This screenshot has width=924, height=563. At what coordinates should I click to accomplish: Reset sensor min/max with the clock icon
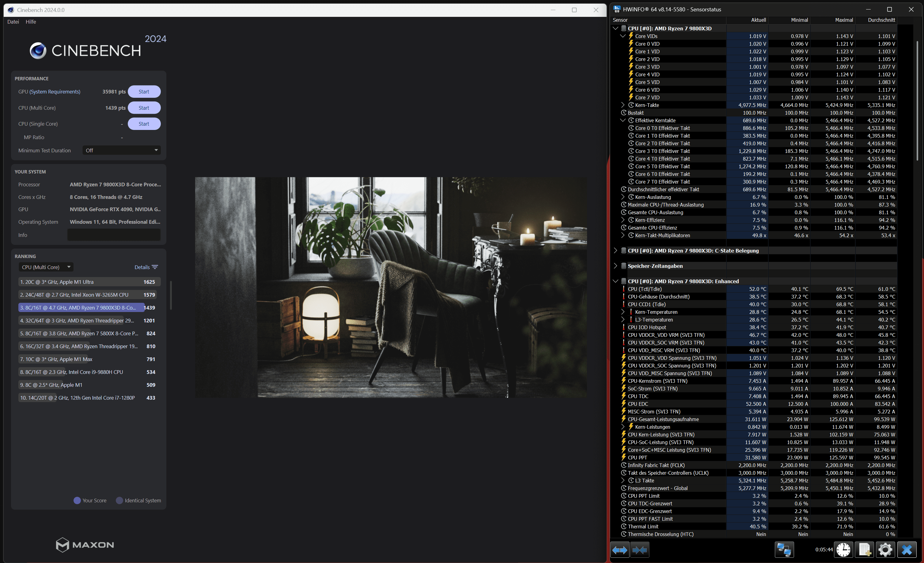[x=843, y=550]
